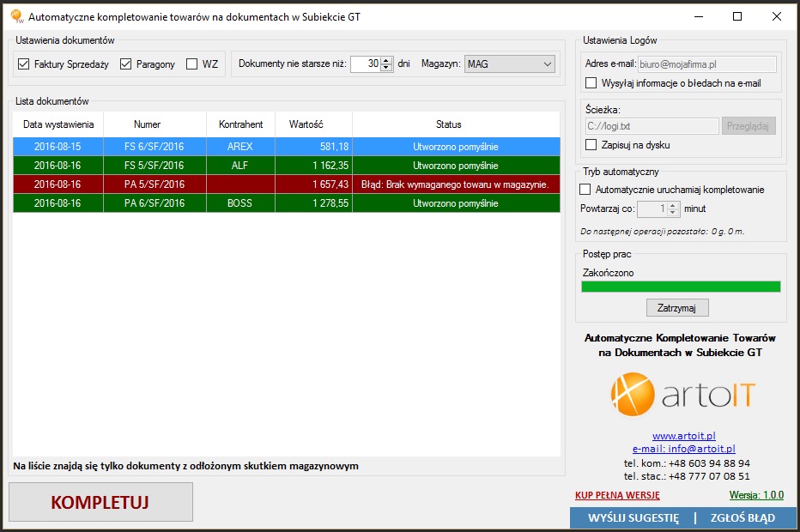Sort by Data wystawienia column header
Screen dimensions: 800x532
pyautogui.click(x=58, y=124)
